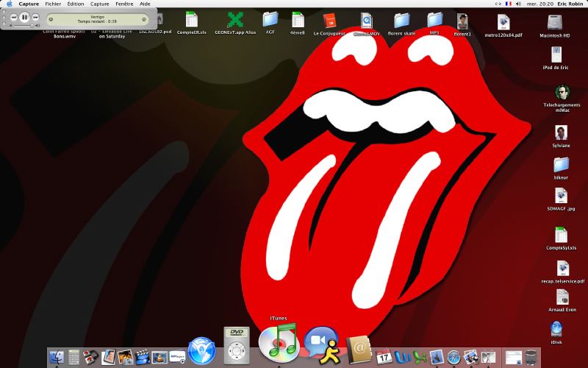The width and height of the screenshot is (588, 368).
Task: Select the Macintosh HD drive icon
Action: point(555,26)
